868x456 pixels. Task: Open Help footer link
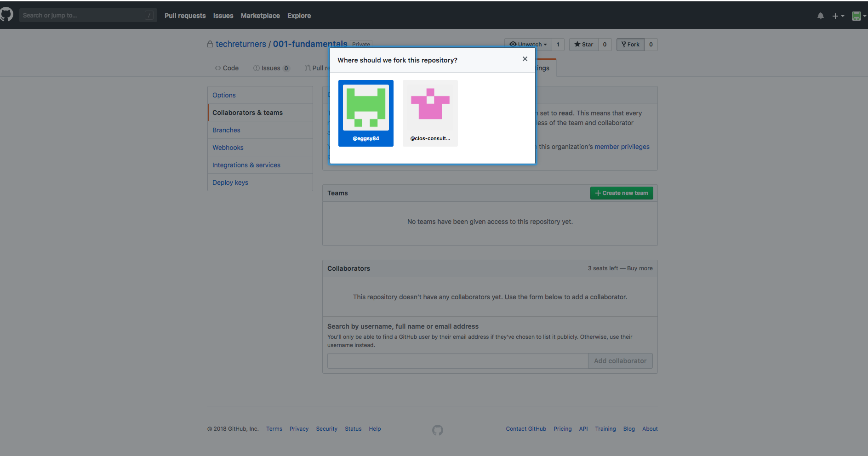tap(375, 429)
